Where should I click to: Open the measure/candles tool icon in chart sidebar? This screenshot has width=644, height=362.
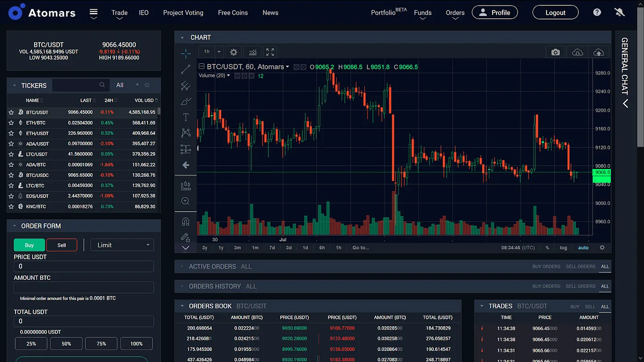(185, 186)
